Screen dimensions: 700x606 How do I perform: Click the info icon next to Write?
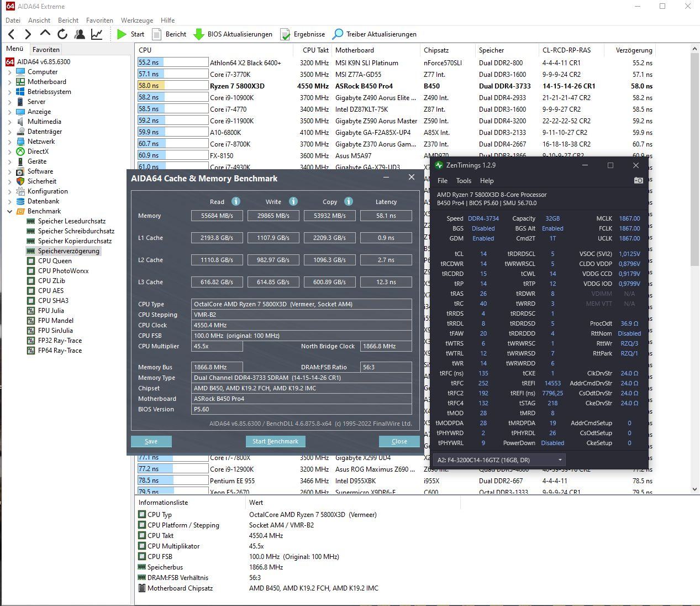(x=293, y=201)
